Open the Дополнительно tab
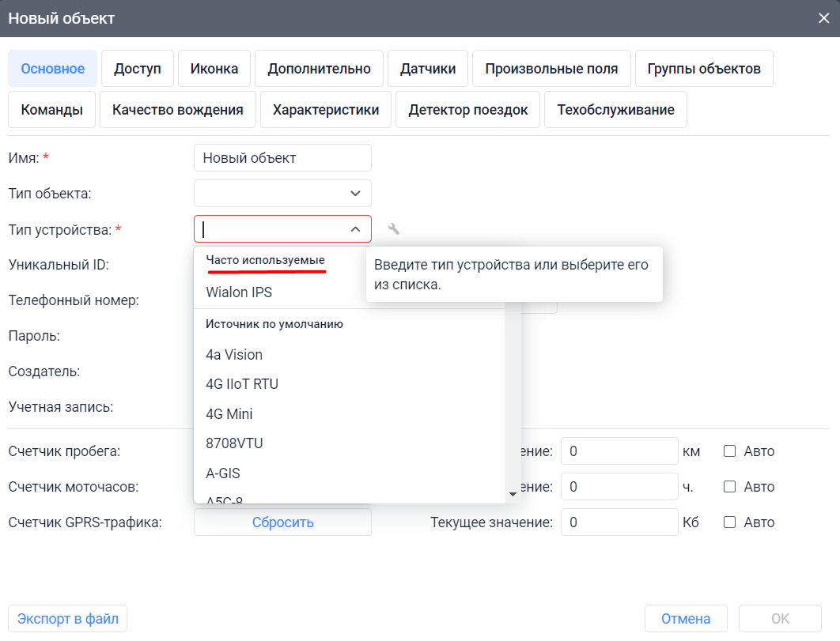The image size is (840, 641). 318,68
